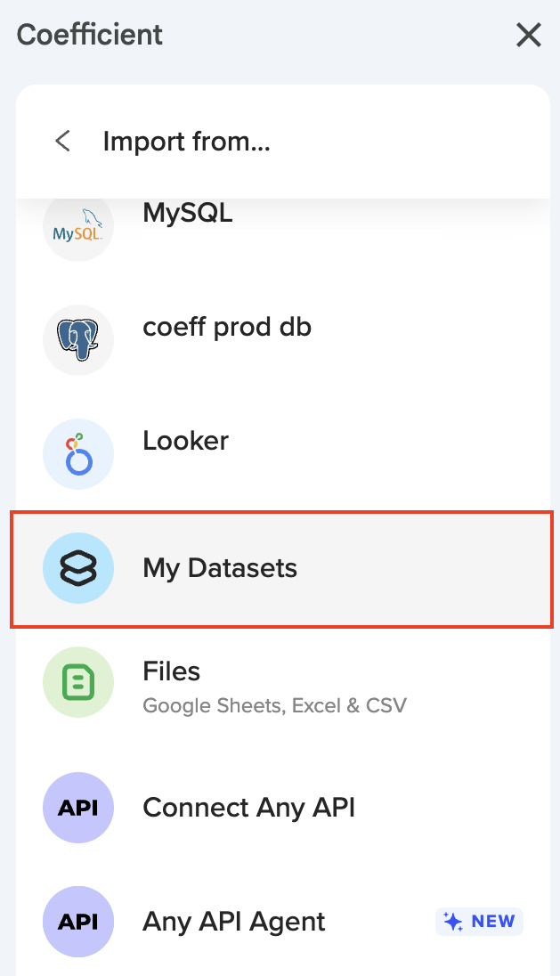Select the Files label text
This screenshot has width=560, height=976.
pyautogui.click(x=172, y=671)
